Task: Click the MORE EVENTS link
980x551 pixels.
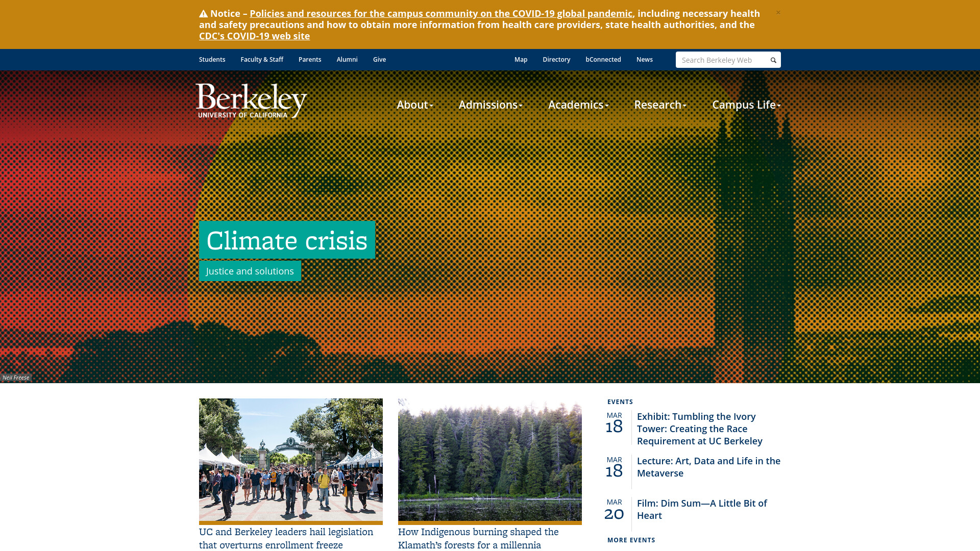Action: click(631, 540)
